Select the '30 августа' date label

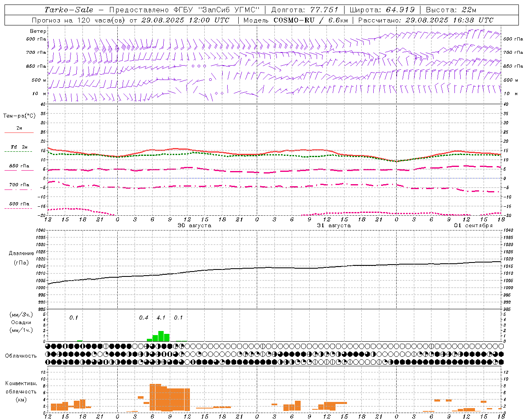coord(194,226)
